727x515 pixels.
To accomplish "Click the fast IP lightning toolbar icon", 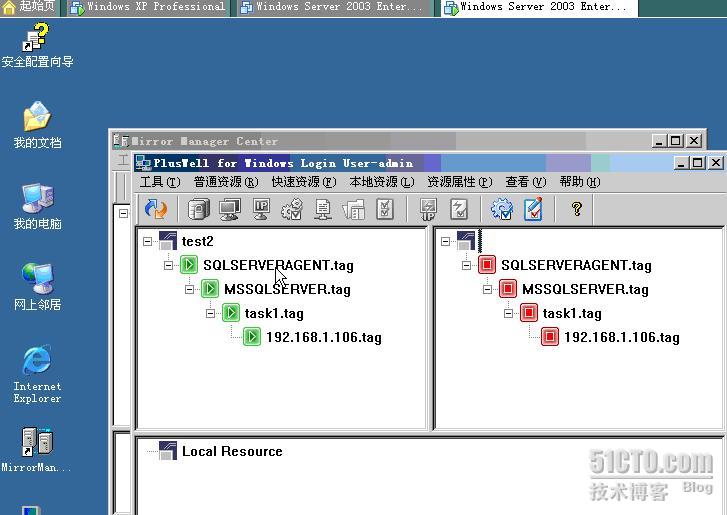I will 428,209.
